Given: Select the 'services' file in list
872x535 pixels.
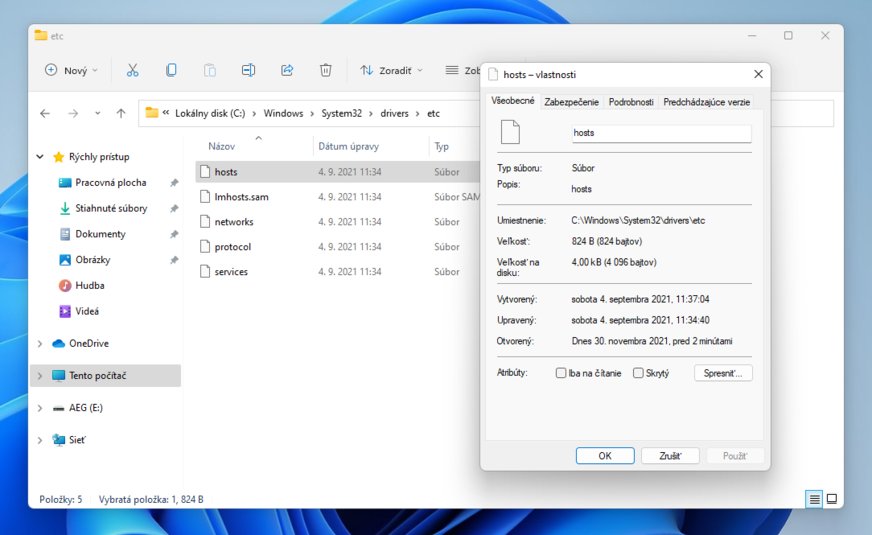Looking at the screenshot, I should [231, 272].
